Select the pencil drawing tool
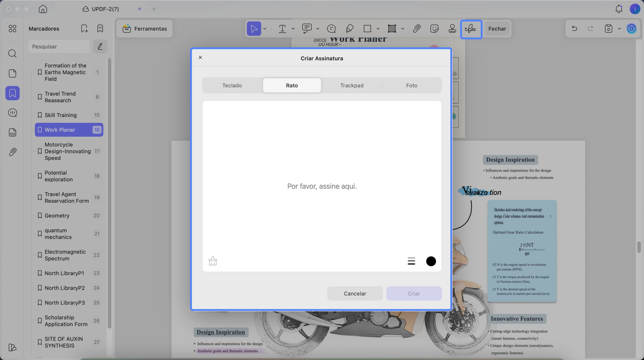 pos(349,29)
